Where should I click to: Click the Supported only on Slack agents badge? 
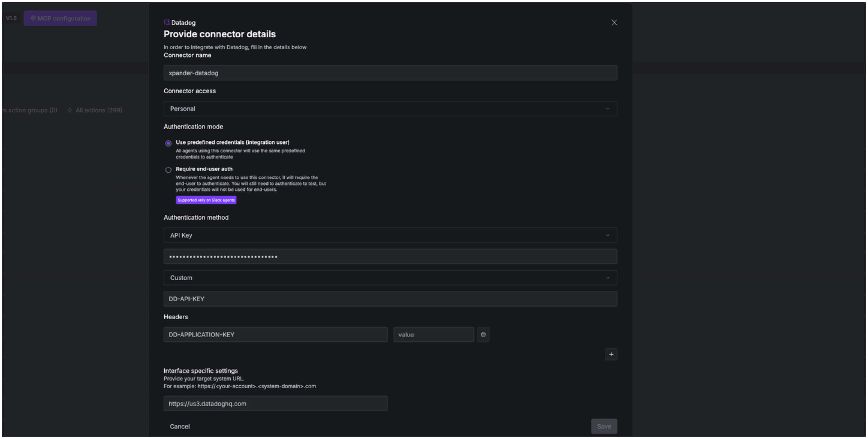tap(206, 200)
